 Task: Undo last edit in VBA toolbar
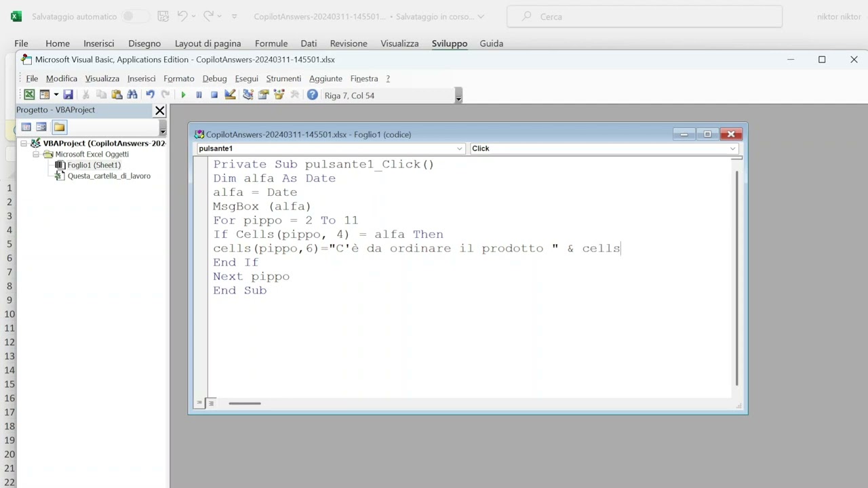[x=150, y=95]
